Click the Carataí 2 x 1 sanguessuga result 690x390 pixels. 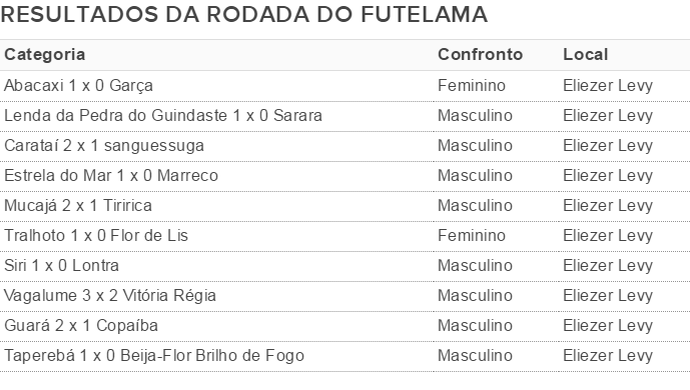[104, 146]
